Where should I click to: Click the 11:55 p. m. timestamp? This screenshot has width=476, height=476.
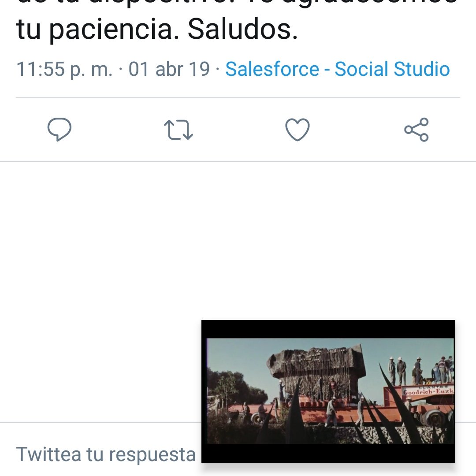pos(64,69)
